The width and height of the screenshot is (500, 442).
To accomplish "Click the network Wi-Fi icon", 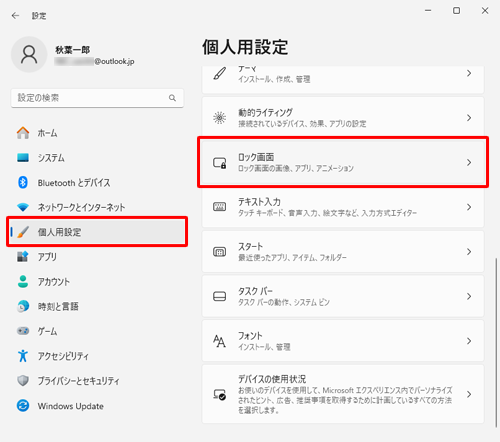I will 23,207.
